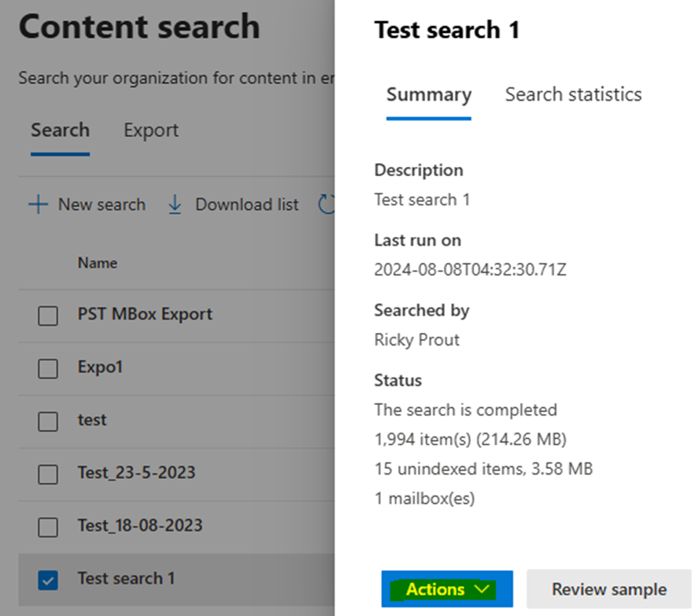
Task: Click the refresh icon beside Download list
Action: pos(327,205)
